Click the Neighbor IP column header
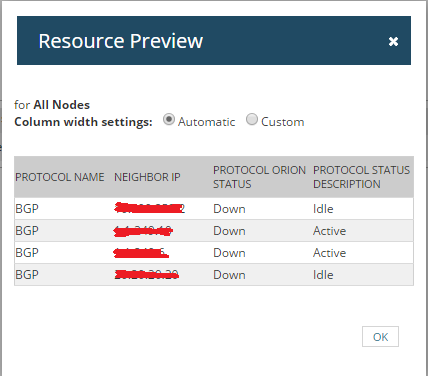Screen dimensions: 428x376 147,177
